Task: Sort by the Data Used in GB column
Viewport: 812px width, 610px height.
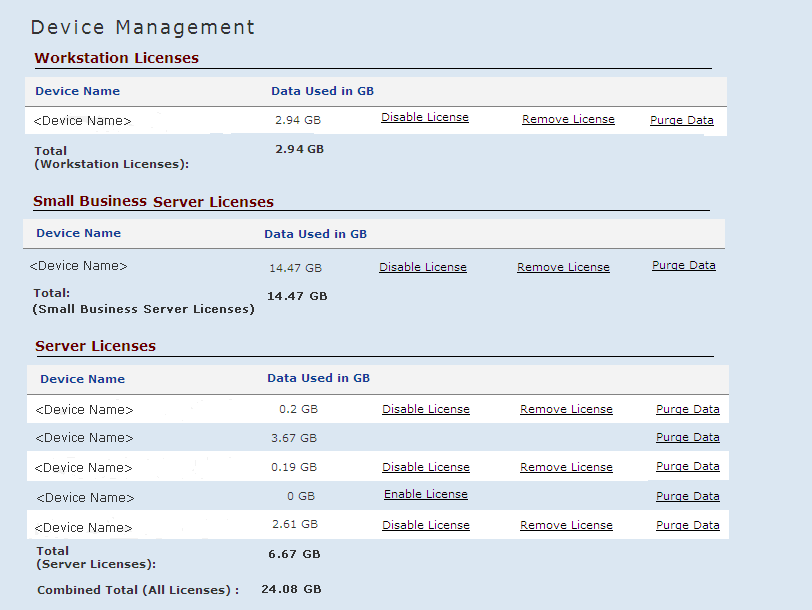Action: pyautogui.click(x=322, y=91)
